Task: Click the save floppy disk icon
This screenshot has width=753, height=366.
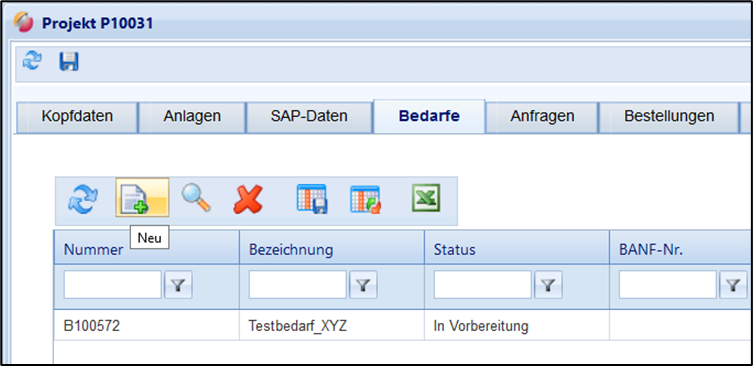Action: click(x=69, y=61)
